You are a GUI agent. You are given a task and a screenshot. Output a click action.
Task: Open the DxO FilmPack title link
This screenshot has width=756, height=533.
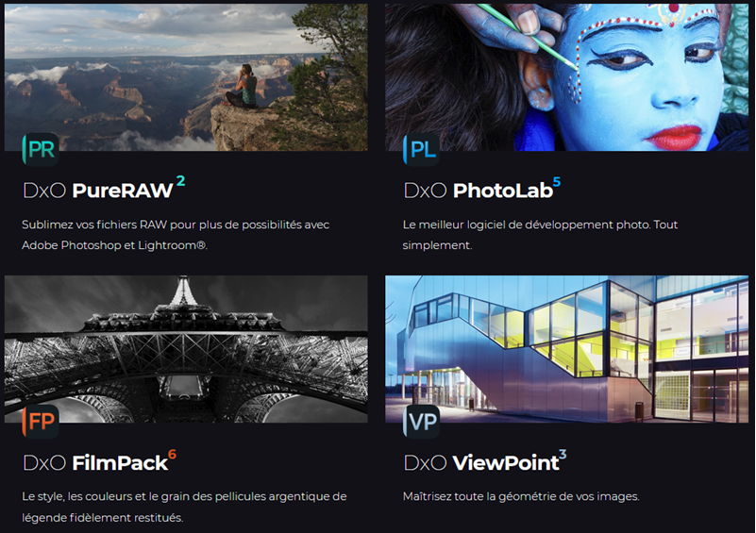(95, 463)
